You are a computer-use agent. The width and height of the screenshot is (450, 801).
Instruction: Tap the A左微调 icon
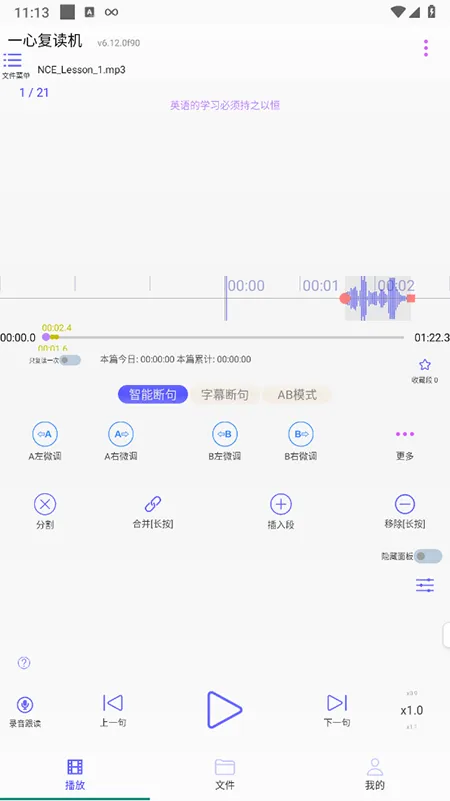tap(45, 434)
